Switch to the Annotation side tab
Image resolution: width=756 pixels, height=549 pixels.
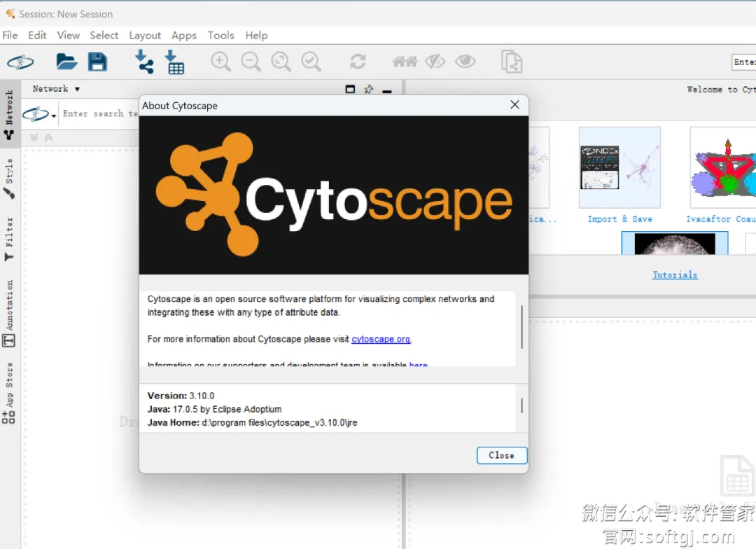point(9,313)
